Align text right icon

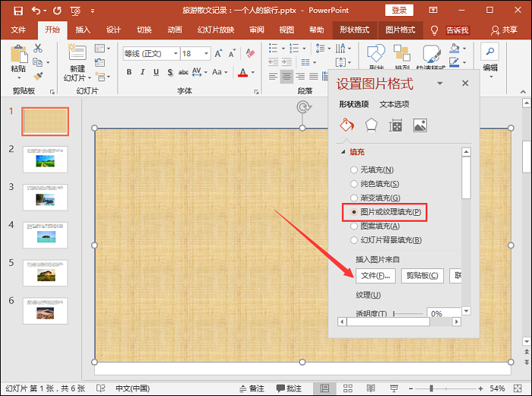300,76
